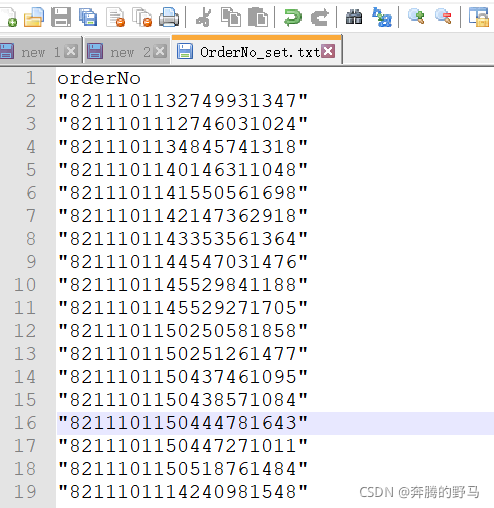Click the value "821110114454703​1476"
The width and height of the screenshot is (494, 508).
[x=183, y=262]
